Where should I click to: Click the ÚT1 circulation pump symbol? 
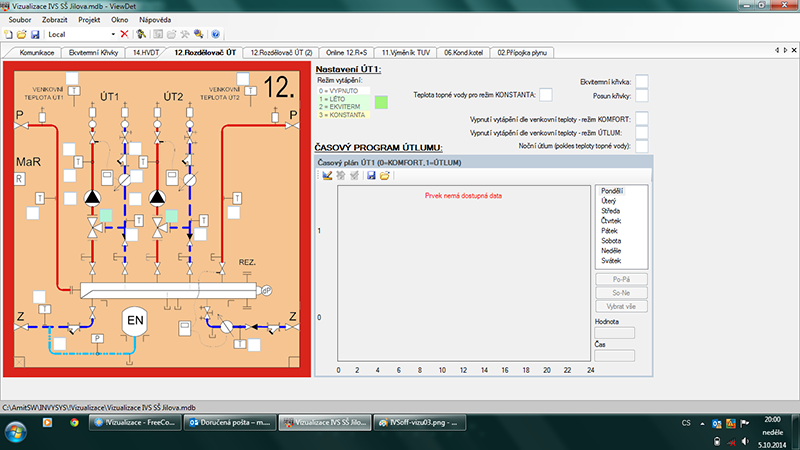(x=92, y=198)
